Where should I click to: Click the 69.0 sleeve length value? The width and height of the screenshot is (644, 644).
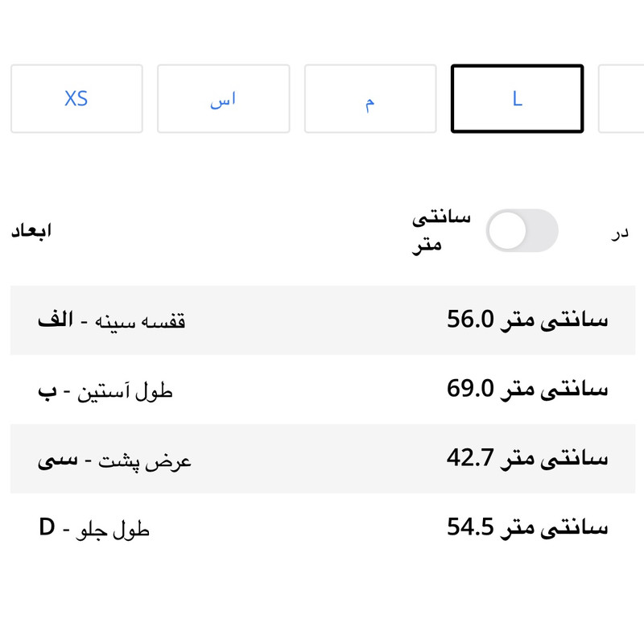click(x=528, y=390)
